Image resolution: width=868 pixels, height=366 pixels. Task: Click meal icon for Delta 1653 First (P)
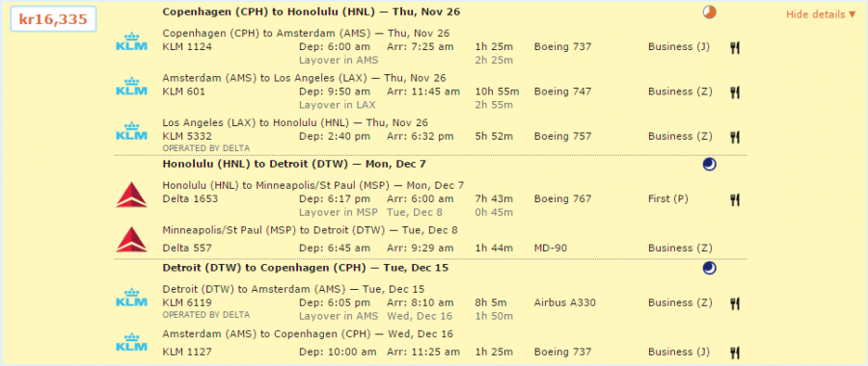pyautogui.click(x=735, y=199)
